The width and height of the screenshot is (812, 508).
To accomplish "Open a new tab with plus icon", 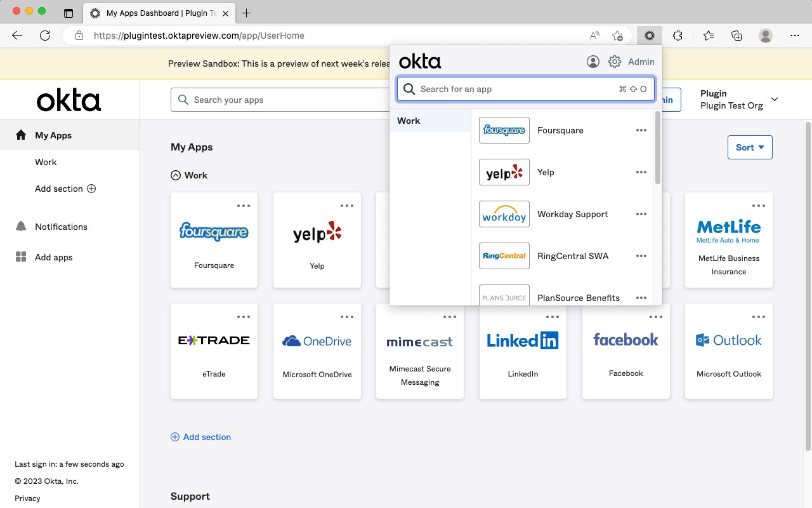I will [247, 13].
